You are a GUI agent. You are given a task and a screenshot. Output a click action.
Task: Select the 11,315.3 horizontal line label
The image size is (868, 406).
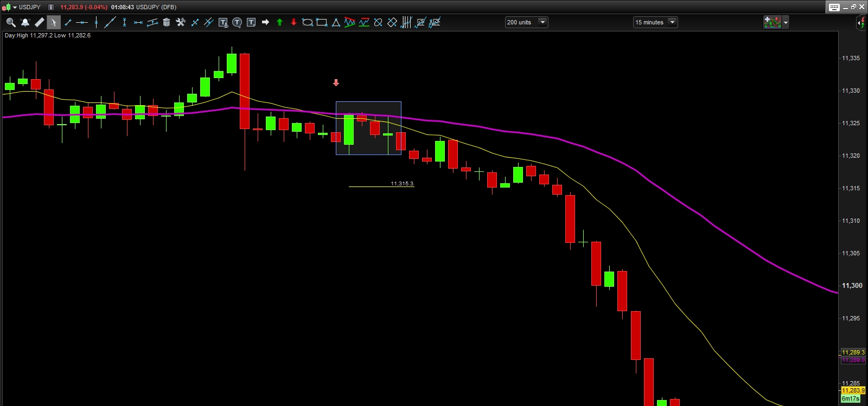click(402, 184)
